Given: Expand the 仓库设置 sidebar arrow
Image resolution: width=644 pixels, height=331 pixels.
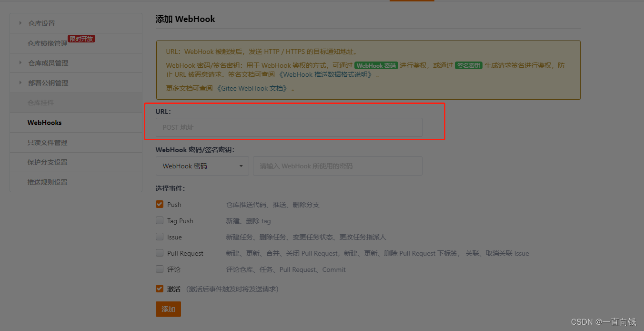Looking at the screenshot, I should coord(20,23).
